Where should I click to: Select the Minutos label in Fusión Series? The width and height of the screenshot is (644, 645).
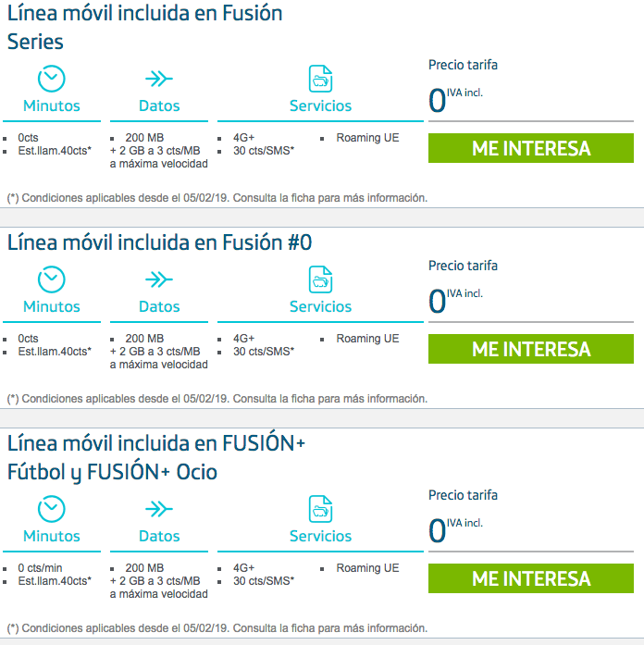tap(52, 105)
